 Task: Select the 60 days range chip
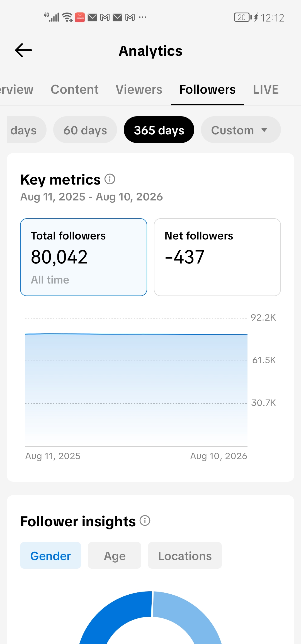point(85,130)
